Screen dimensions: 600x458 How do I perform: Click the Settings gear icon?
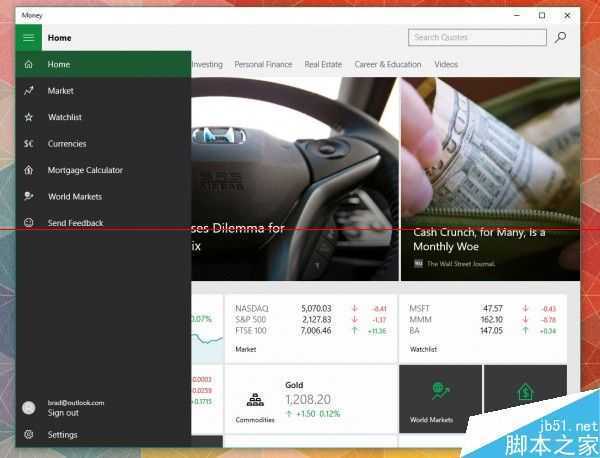click(x=29, y=434)
